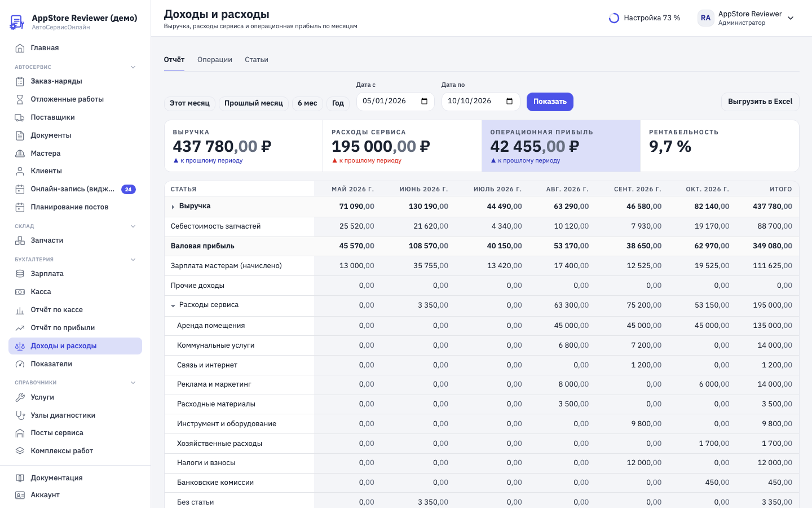812x508 pixels.
Task: Collapse the Справочники sidebar section
Action: pyautogui.click(x=133, y=383)
